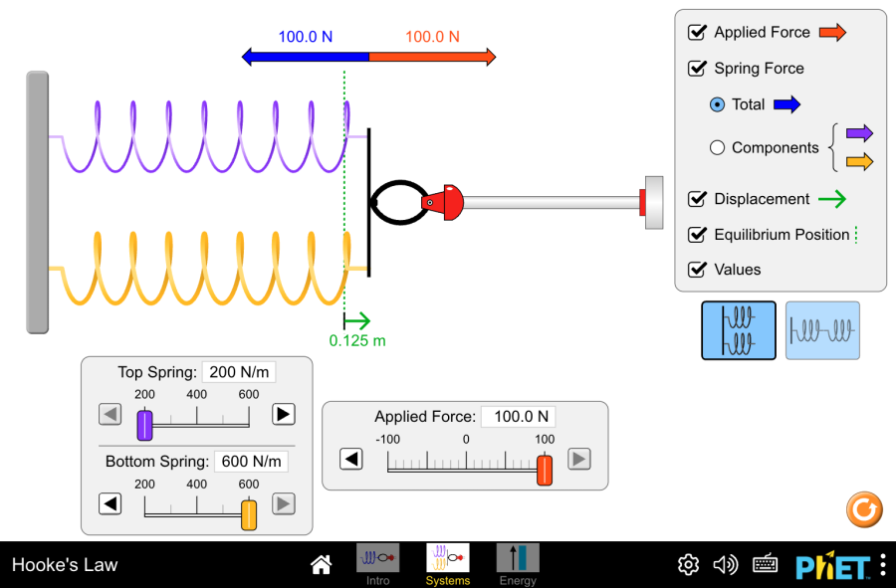The image size is (896, 588).
Task: Select the Components radio button
Action: [x=717, y=147]
